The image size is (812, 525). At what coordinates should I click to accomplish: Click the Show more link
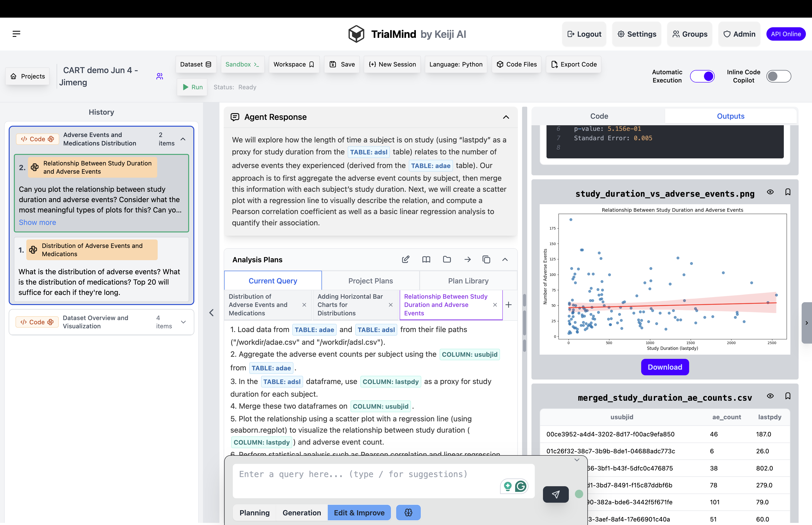tap(38, 222)
